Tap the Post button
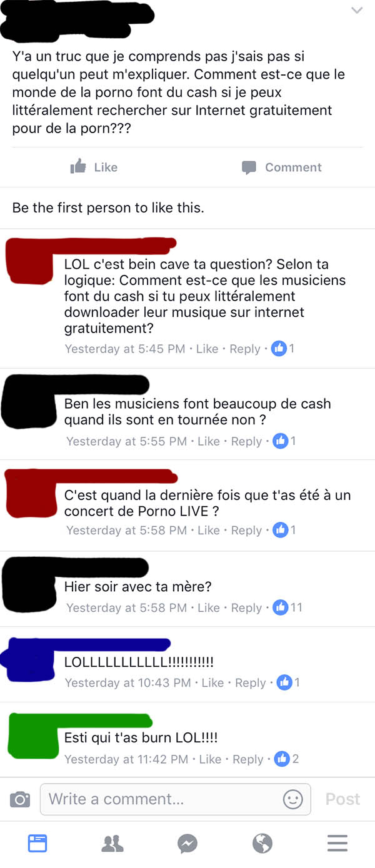Screen dimensions: 375x868 point(343,799)
